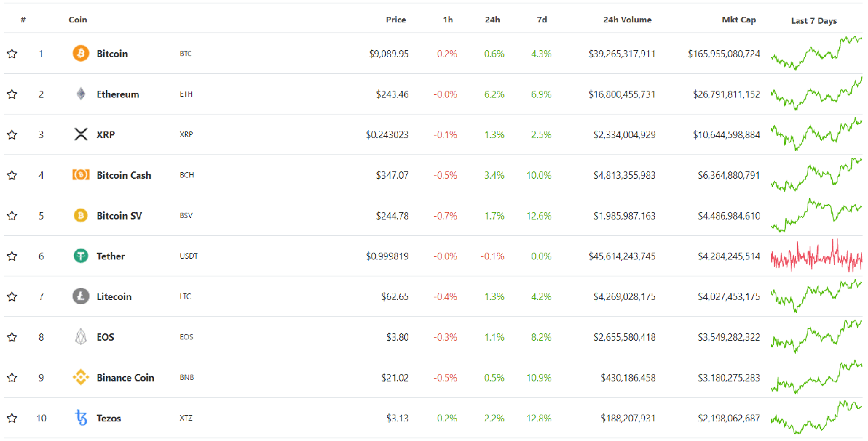The width and height of the screenshot is (868, 441).
Task: Mark Litecoin as favorite with star
Action: pyautogui.click(x=12, y=297)
